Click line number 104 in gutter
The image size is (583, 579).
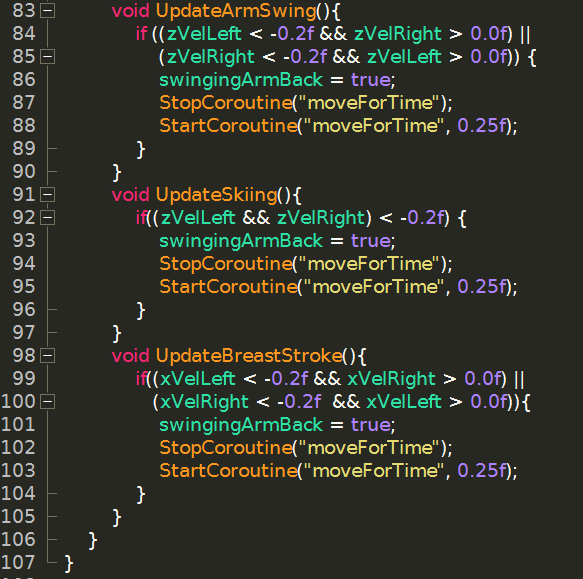click(18, 494)
